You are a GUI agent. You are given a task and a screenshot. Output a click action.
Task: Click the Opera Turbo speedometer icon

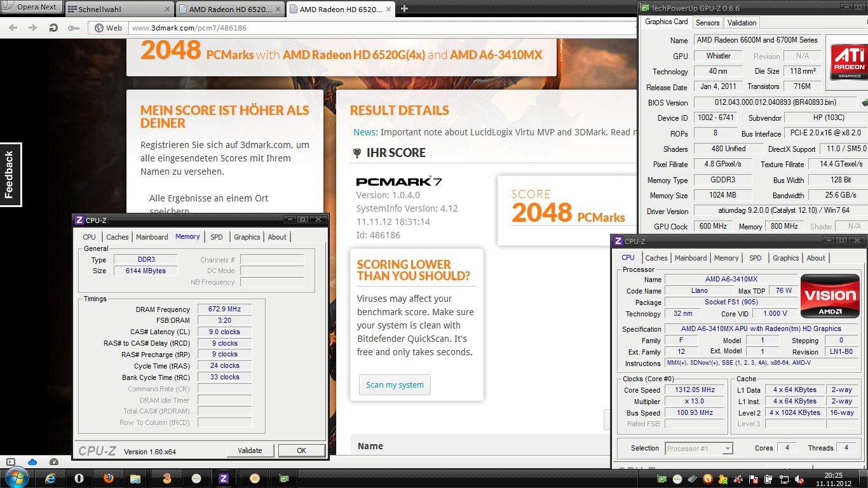click(x=54, y=462)
